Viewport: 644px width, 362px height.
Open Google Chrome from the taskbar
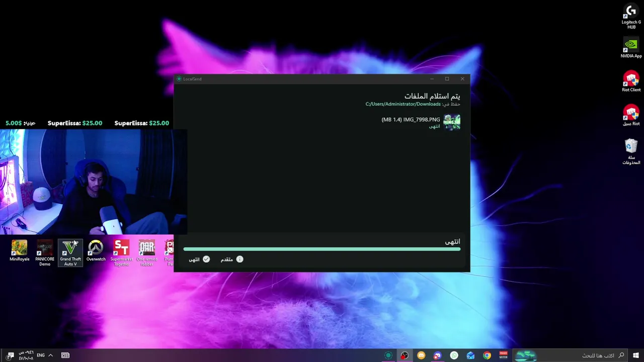point(487,355)
